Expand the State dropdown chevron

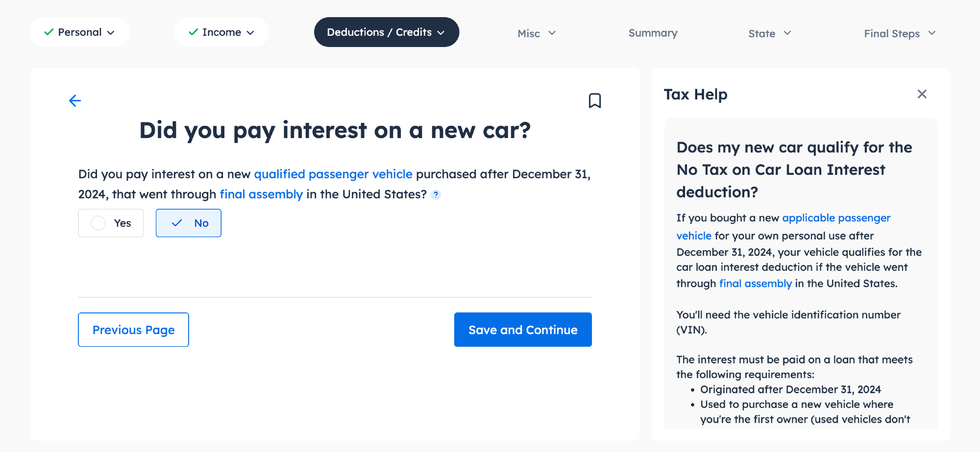pyautogui.click(x=787, y=33)
